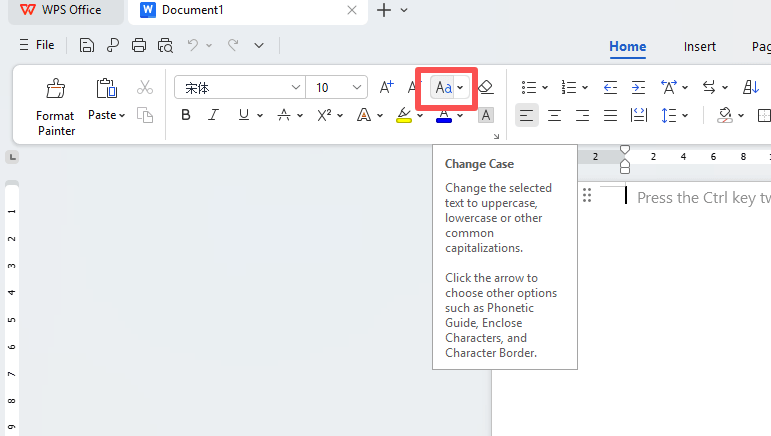Click the Text Direction icon
Screen dimensions: 771x436
coord(709,87)
